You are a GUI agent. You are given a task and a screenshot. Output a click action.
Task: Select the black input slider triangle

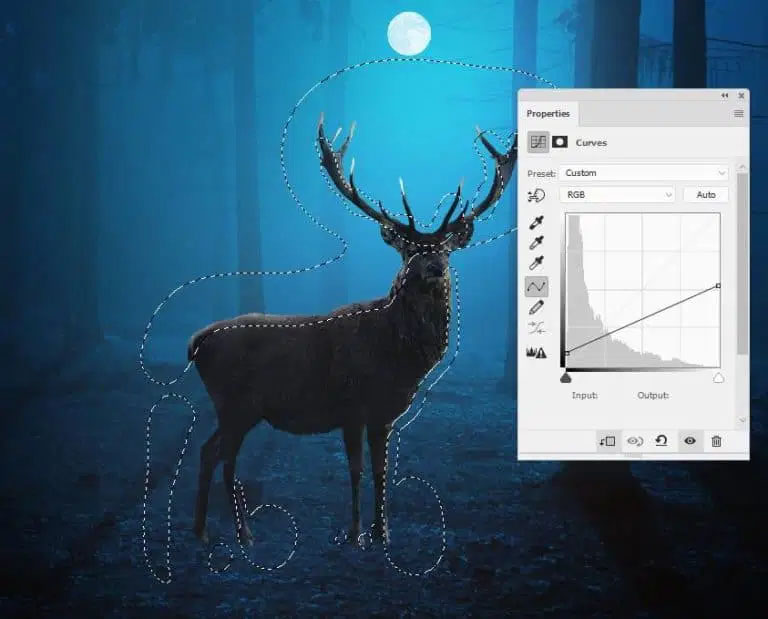(566, 378)
